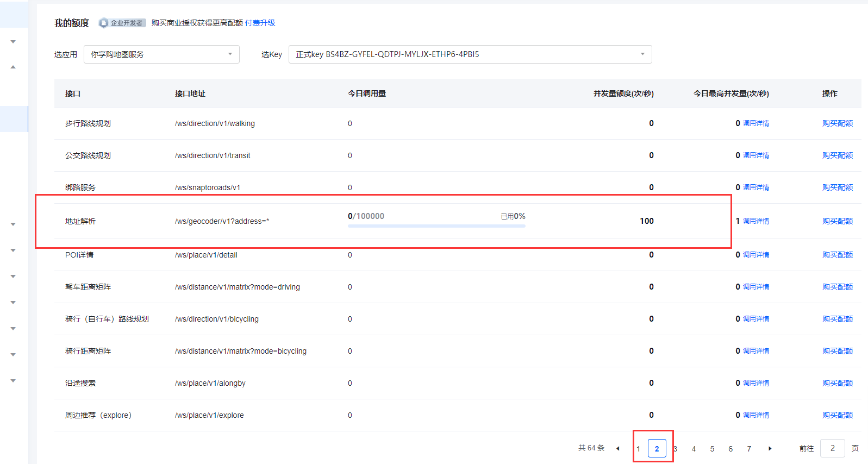Viewport: 868px width, 464px height.
Task: Select page 4 in pagination
Action: pos(694,449)
